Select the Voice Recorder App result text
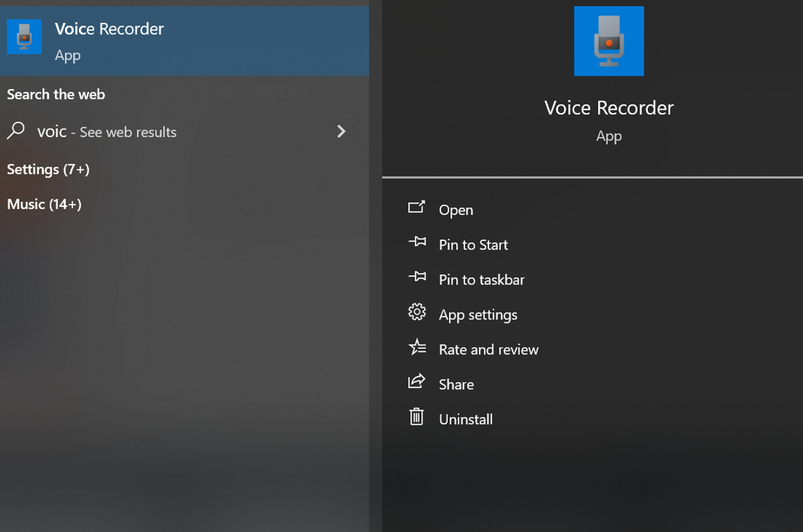The width and height of the screenshot is (803, 532). 109,29
